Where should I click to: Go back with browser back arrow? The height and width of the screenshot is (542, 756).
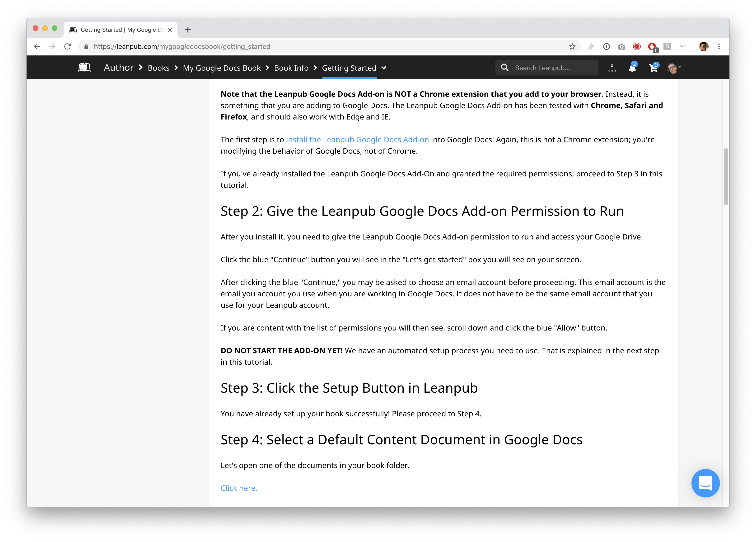tap(37, 47)
